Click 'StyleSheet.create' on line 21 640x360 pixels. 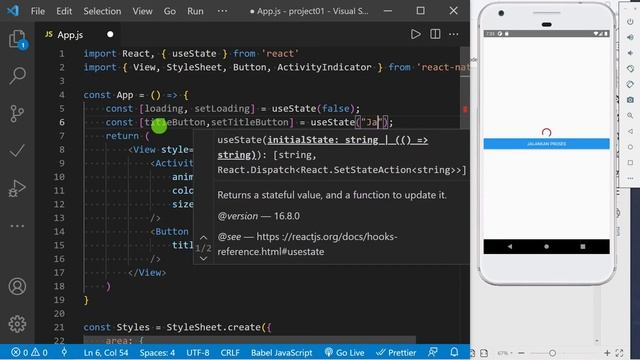click(213, 327)
